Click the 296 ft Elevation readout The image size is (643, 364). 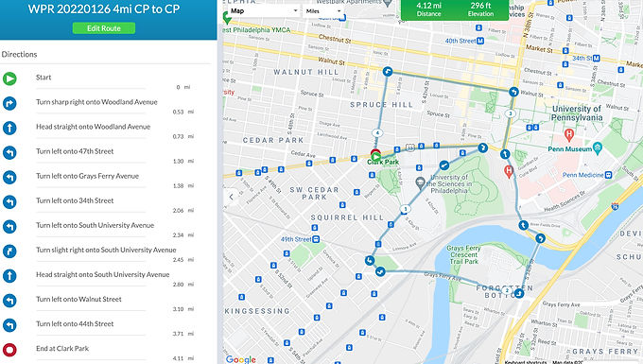480,9
